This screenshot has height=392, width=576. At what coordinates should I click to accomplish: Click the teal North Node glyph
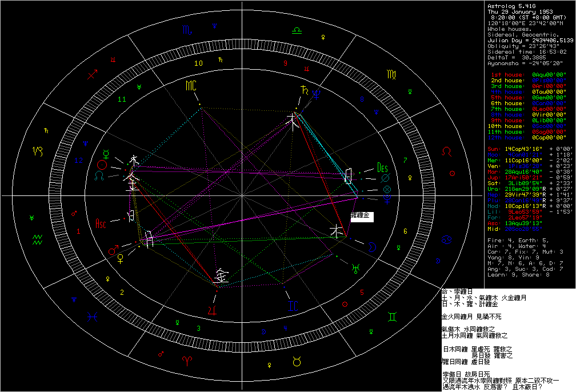coord(100,177)
